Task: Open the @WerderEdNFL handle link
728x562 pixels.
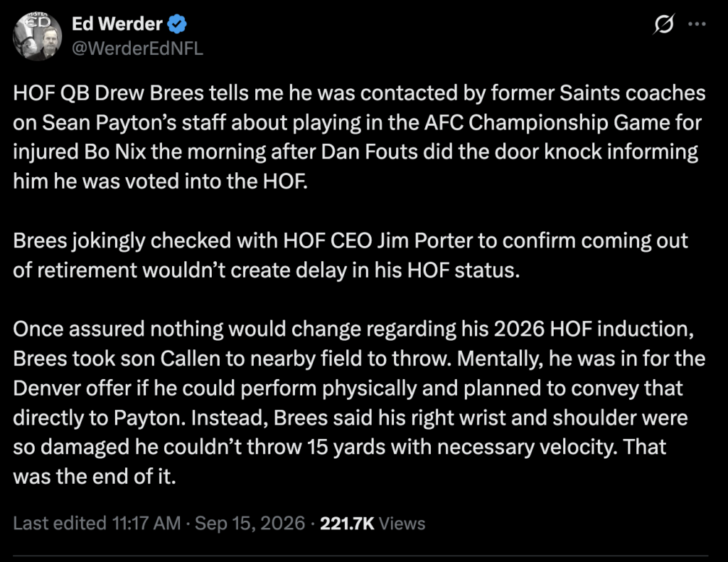Action: click(137, 48)
